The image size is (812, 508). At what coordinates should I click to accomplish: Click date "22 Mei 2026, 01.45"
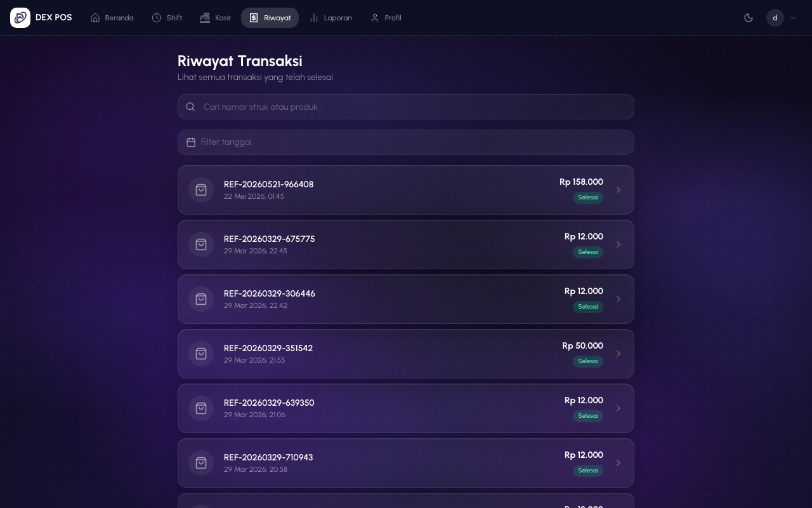point(254,197)
